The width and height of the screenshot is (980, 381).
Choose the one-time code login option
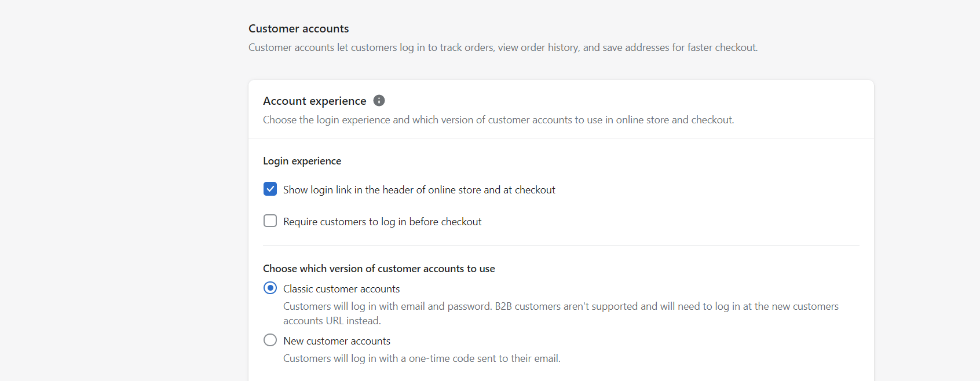pyautogui.click(x=270, y=340)
